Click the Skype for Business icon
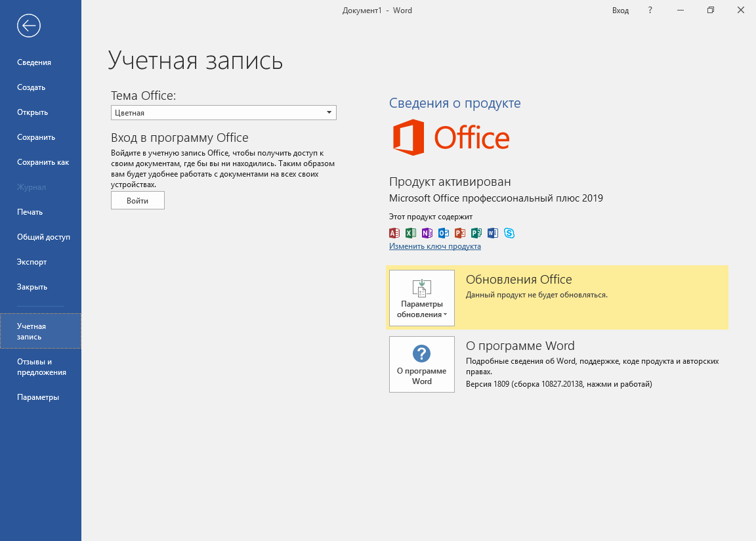The width and height of the screenshot is (756, 541). point(509,233)
